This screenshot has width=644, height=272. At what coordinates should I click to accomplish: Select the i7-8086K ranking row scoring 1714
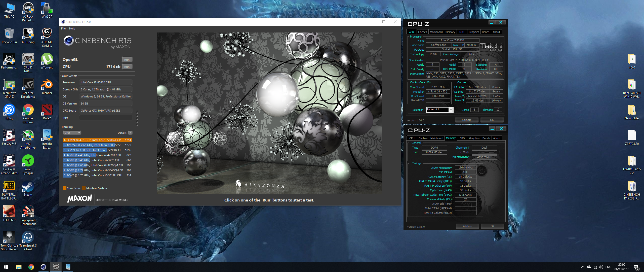(97, 140)
